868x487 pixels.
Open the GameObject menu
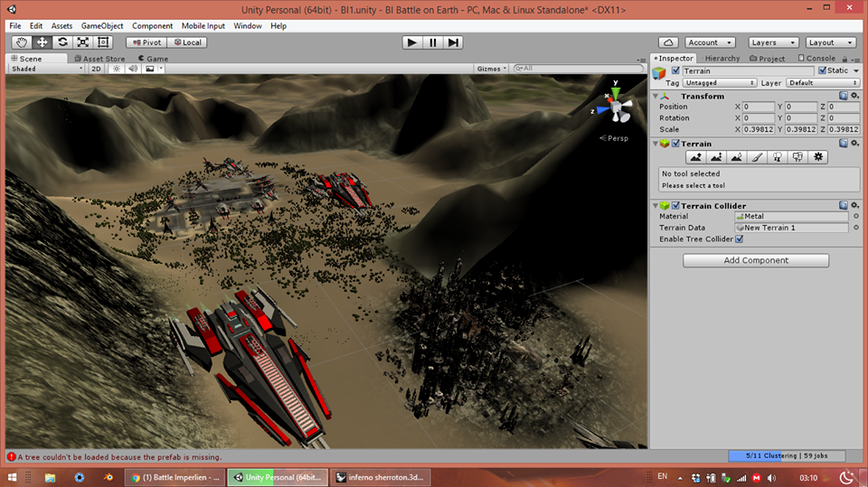tap(102, 26)
